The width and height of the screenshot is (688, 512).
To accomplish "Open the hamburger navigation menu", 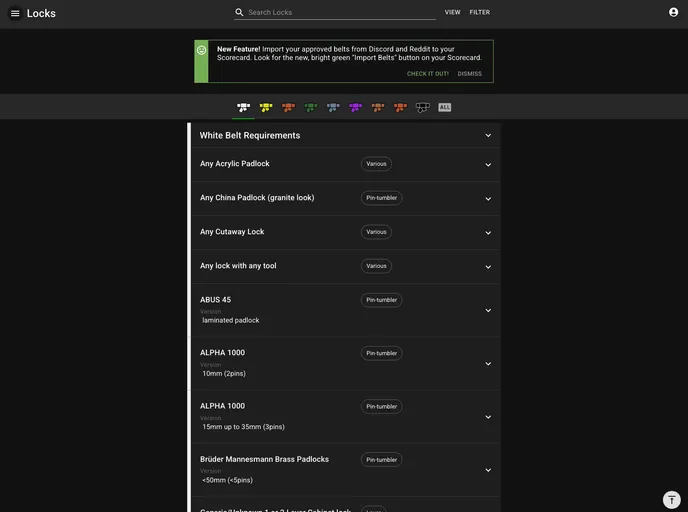I will tap(15, 13).
